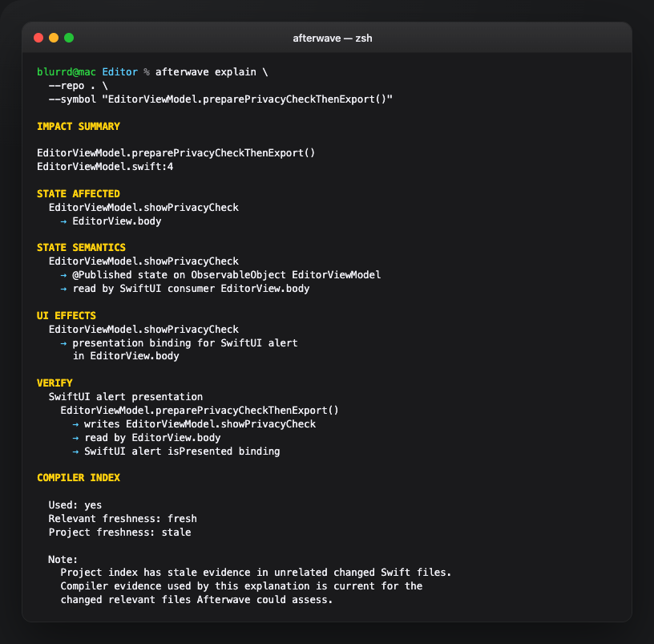Click 'Project index has stale evidence' note line
The height and width of the screenshot is (644, 654).
click(x=256, y=573)
